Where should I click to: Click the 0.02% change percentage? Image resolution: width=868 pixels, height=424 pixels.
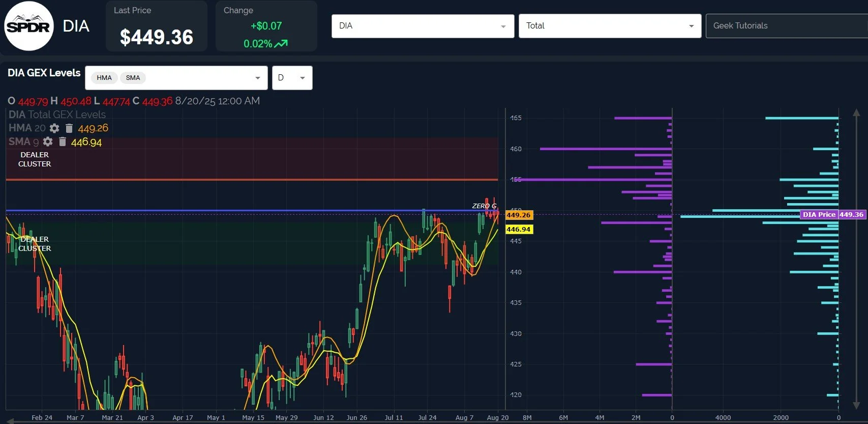click(x=258, y=44)
